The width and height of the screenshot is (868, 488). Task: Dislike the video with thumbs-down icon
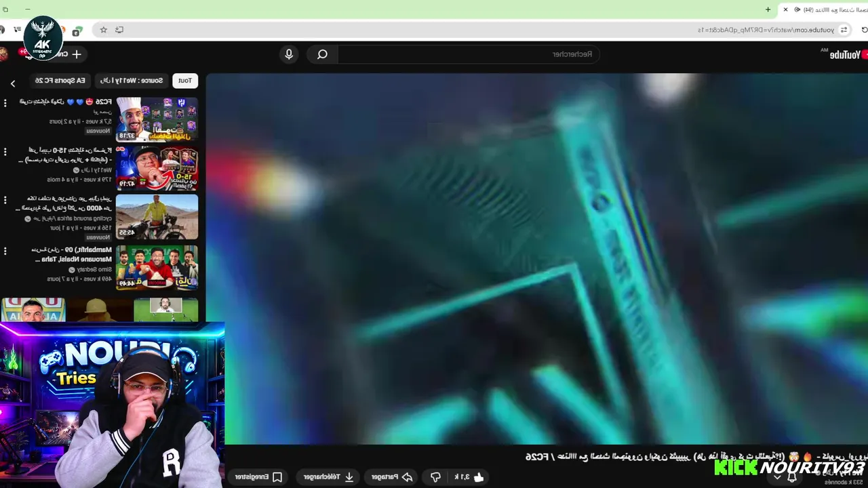point(436,477)
